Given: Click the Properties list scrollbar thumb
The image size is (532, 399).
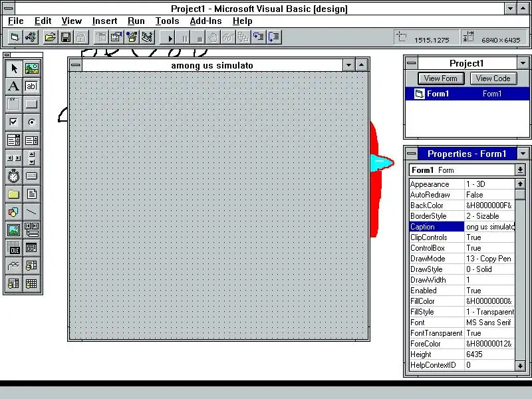Looking at the screenshot, I should [520, 195].
